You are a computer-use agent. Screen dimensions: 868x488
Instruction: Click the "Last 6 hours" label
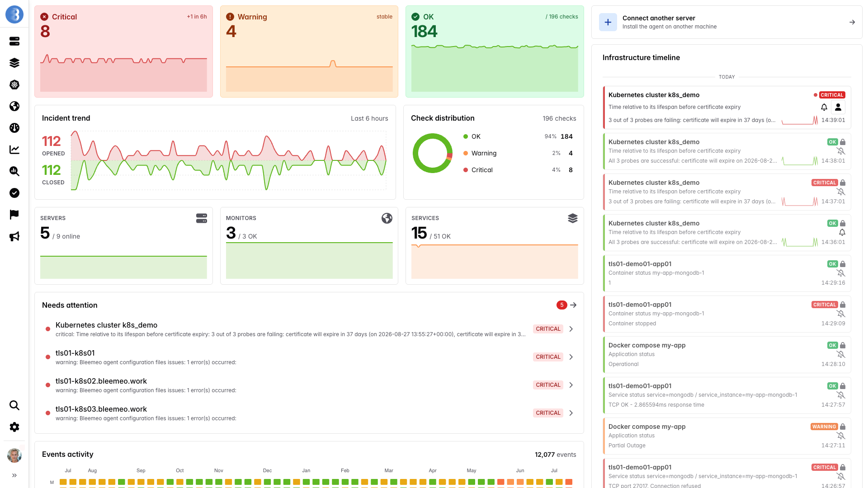click(369, 118)
